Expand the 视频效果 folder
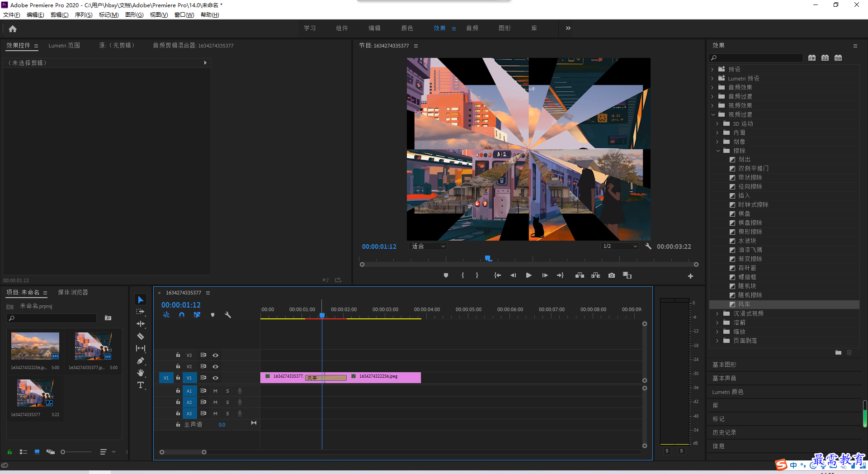 [x=712, y=105]
